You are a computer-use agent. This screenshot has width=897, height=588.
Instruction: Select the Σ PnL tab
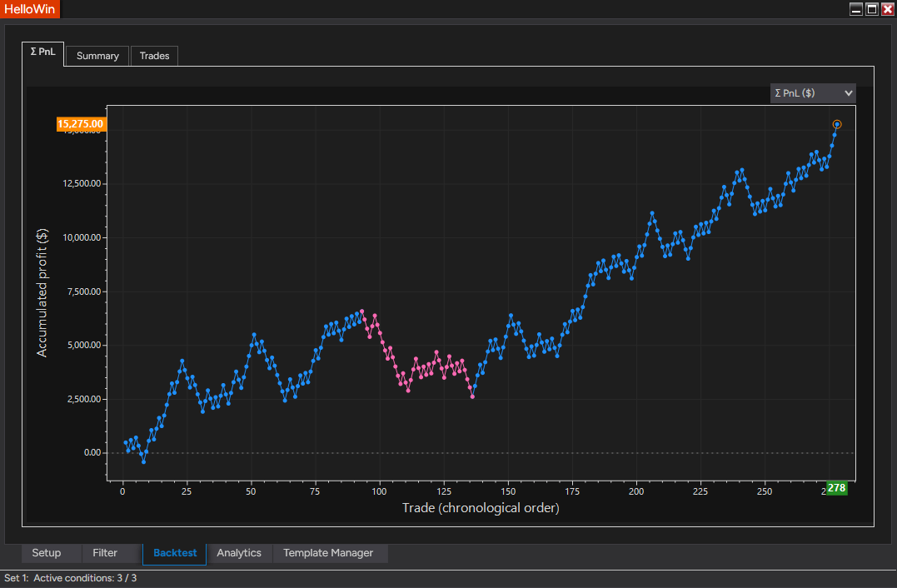(x=43, y=52)
